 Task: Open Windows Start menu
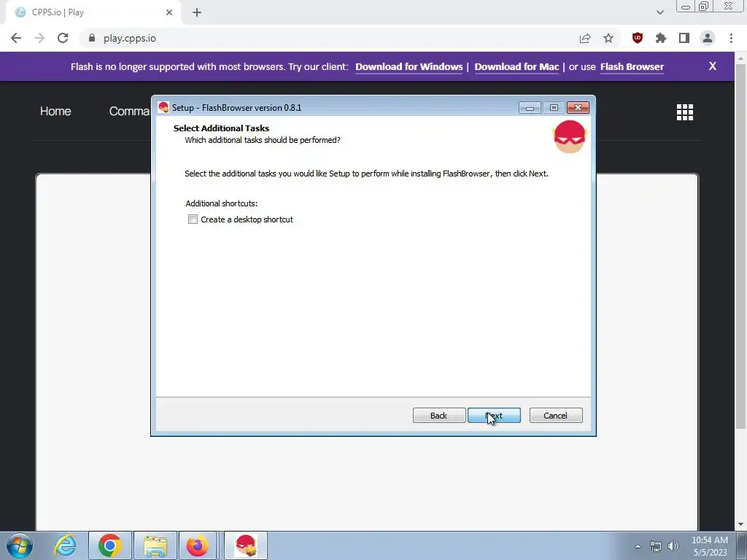pos(20,545)
